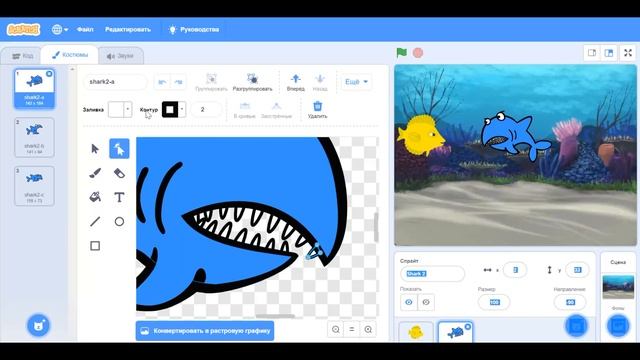Show sprite with the eye toggle
This screenshot has height=360, width=640.
click(x=409, y=302)
